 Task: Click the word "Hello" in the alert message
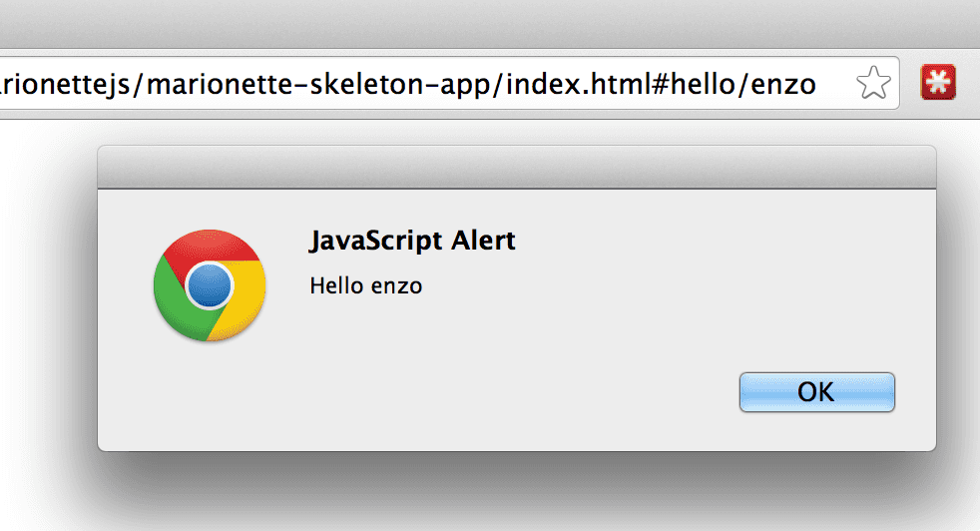[337, 285]
